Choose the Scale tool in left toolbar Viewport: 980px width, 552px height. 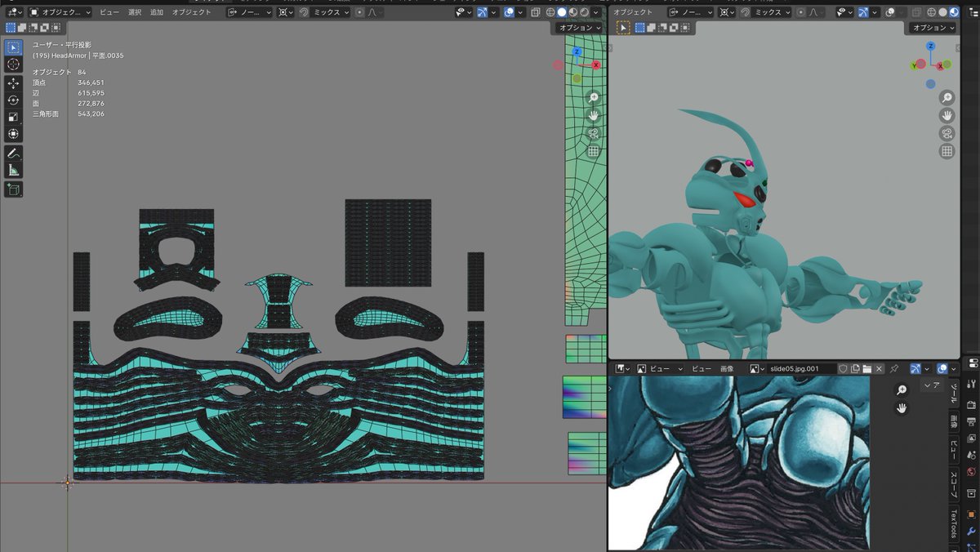(14, 117)
